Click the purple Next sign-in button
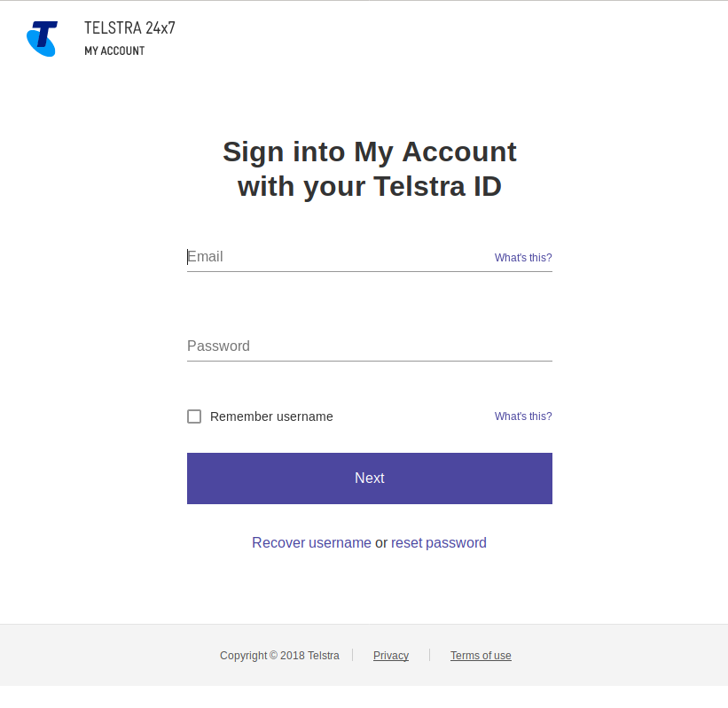 click(x=369, y=478)
